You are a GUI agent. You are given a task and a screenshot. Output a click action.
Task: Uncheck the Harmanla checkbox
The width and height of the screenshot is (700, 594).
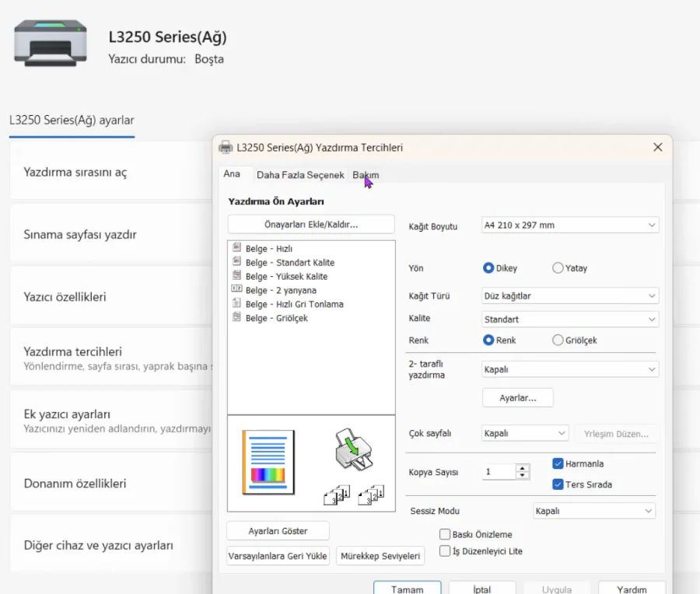(x=558, y=463)
